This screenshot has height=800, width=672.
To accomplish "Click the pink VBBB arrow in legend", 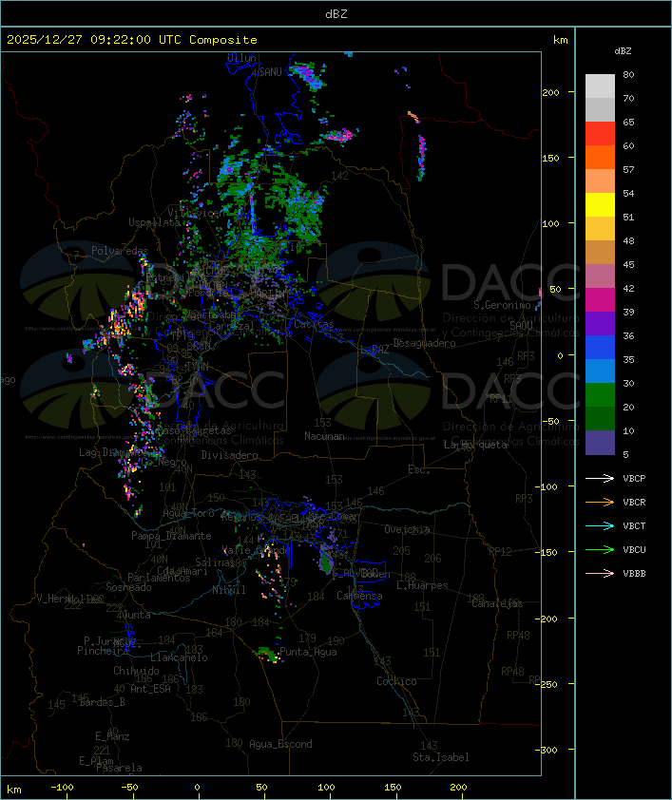I will [600, 573].
